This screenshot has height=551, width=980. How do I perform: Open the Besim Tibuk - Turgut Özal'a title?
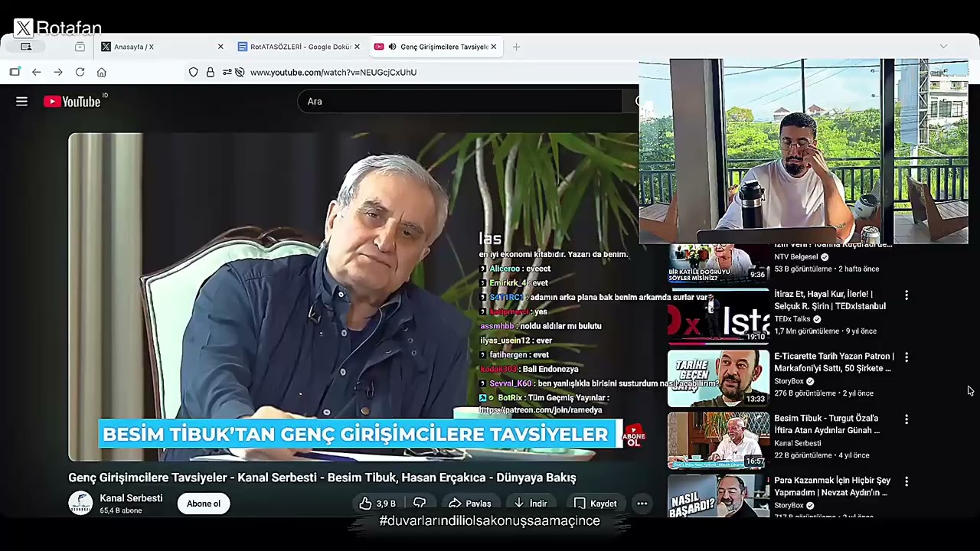[827, 424]
